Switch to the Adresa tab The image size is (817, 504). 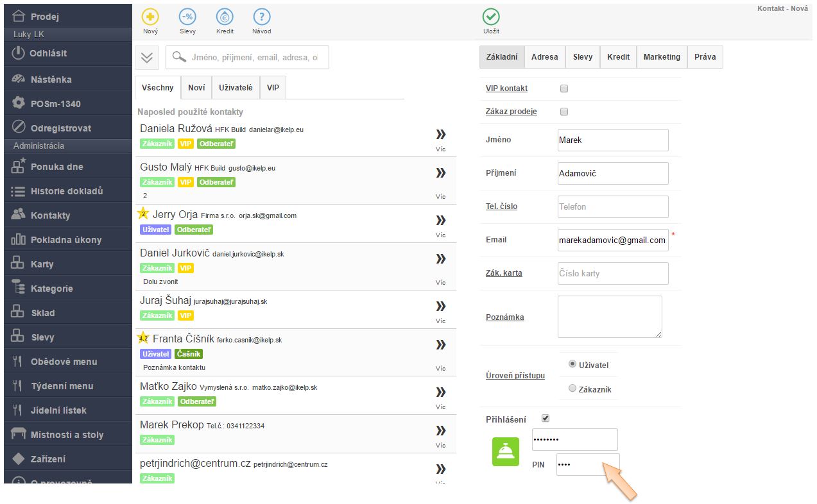[544, 57]
